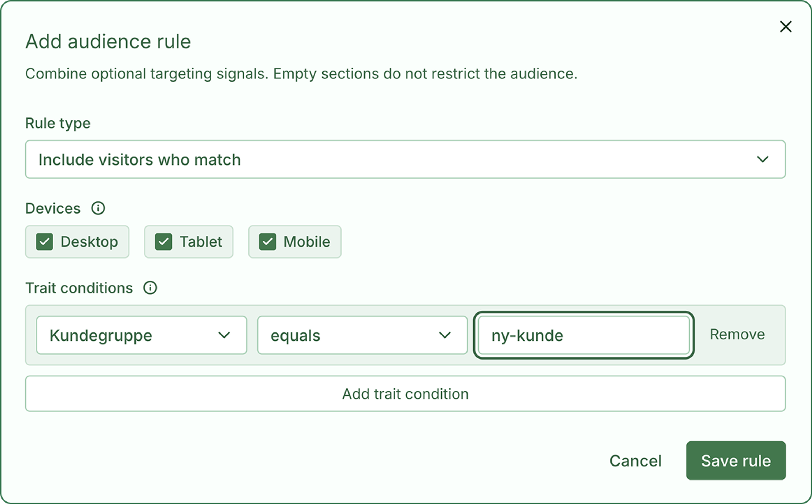Image resolution: width=812 pixels, height=504 pixels.
Task: Open the Devices info tooltip icon
Action: click(x=98, y=208)
